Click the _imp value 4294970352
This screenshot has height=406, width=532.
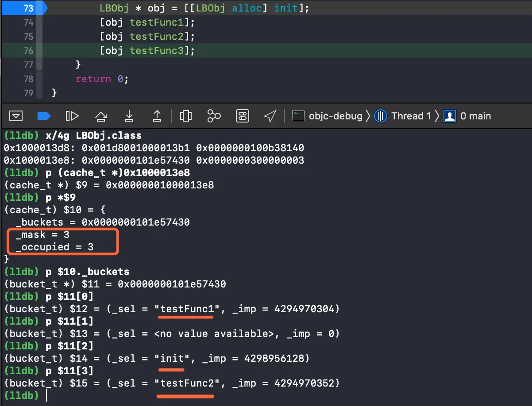coord(305,383)
